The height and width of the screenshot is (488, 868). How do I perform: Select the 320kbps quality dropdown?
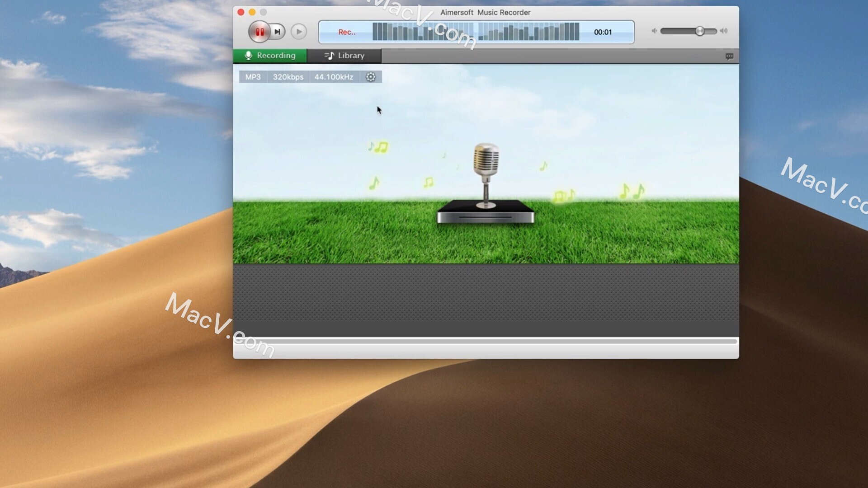(x=288, y=76)
